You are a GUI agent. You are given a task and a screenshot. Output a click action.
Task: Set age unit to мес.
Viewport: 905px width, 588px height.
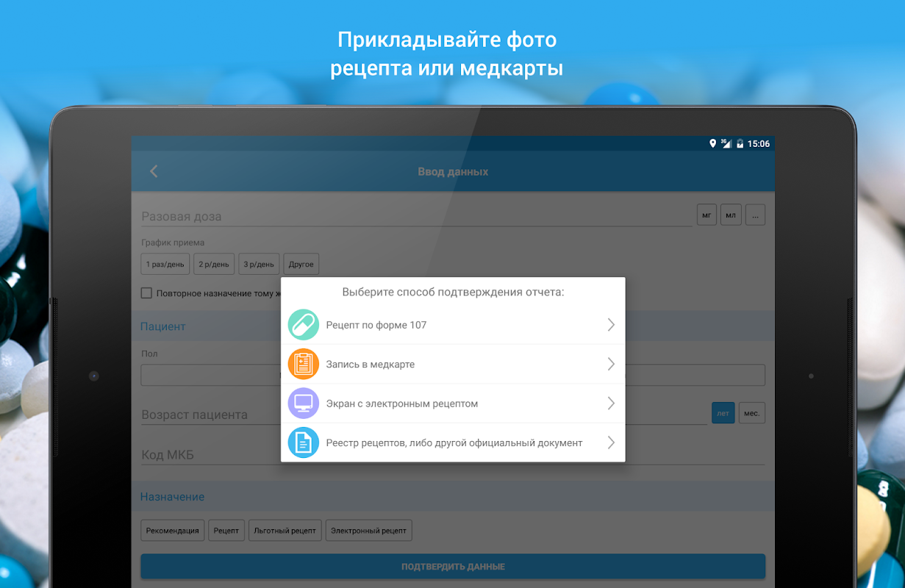752,413
